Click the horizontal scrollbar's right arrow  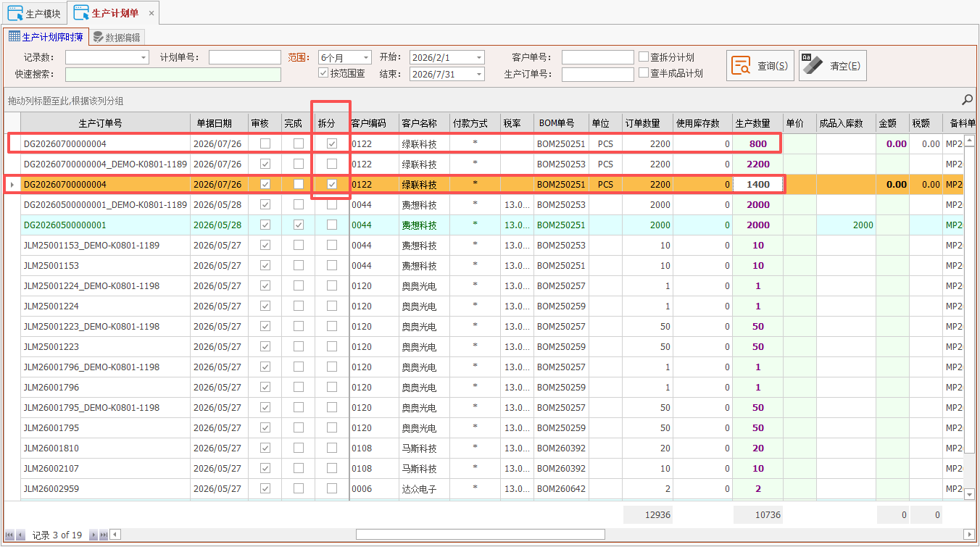pyautogui.click(x=968, y=535)
